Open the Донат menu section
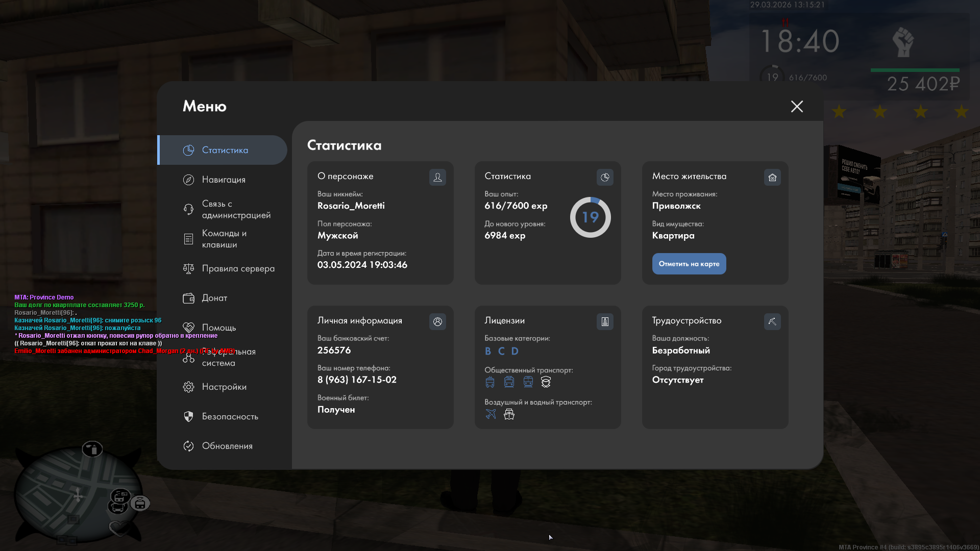980x551 pixels. pyautogui.click(x=214, y=298)
